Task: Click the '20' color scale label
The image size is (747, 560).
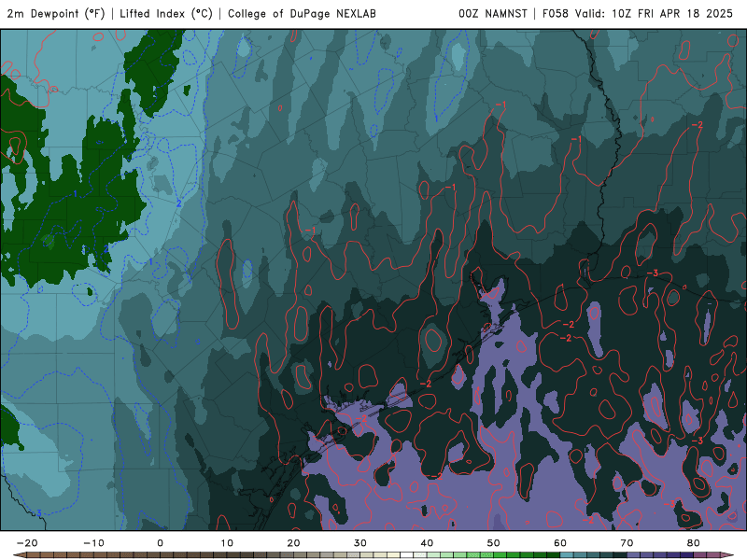Action: coord(293,543)
